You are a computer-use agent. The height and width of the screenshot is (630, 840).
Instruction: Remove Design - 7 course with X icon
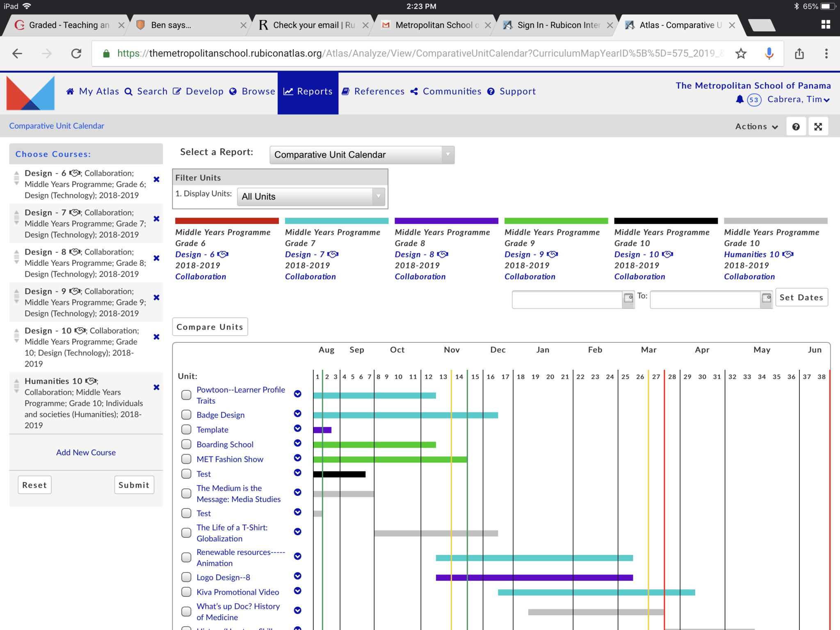click(156, 219)
